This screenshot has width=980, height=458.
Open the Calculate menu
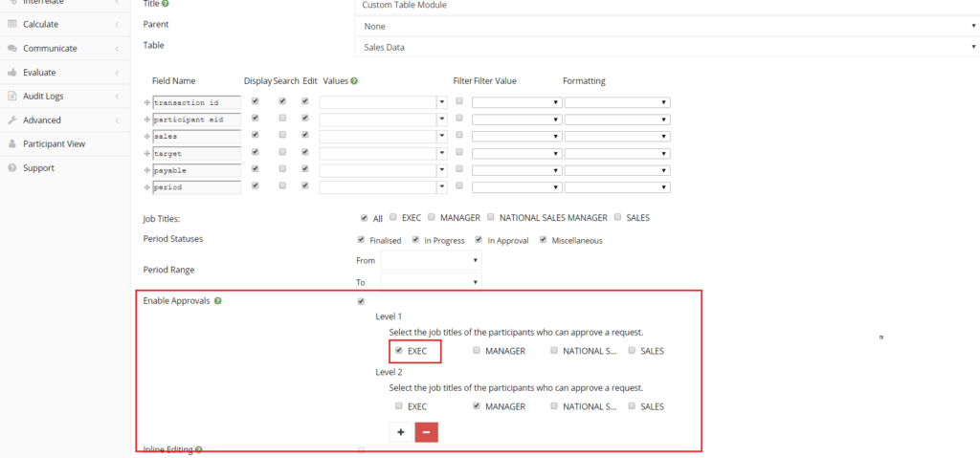point(64,24)
